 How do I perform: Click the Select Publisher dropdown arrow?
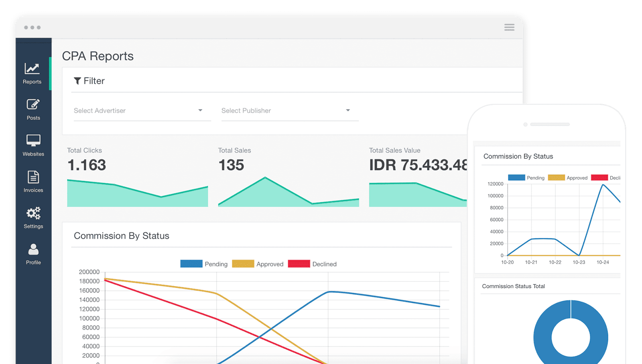tap(348, 110)
